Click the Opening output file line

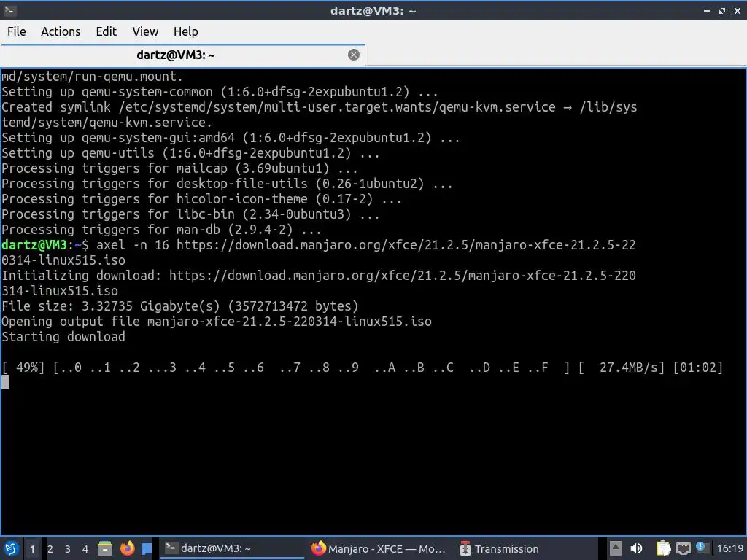pos(216,322)
